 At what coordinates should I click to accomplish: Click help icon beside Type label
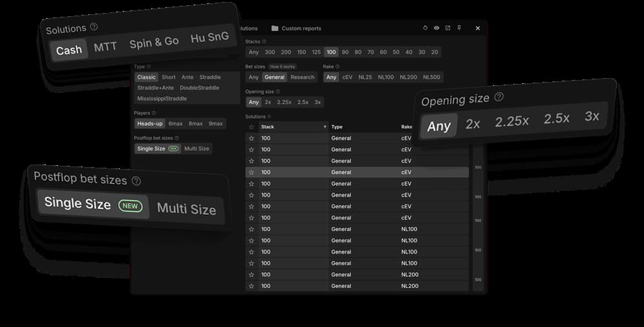149,66
